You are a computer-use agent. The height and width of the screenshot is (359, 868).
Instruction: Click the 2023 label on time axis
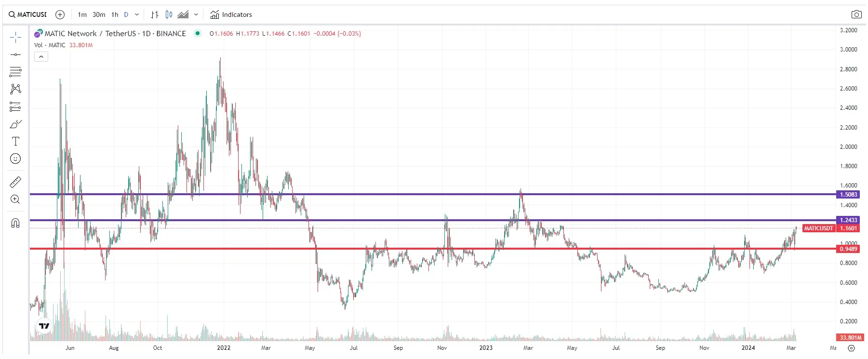tap(486, 348)
